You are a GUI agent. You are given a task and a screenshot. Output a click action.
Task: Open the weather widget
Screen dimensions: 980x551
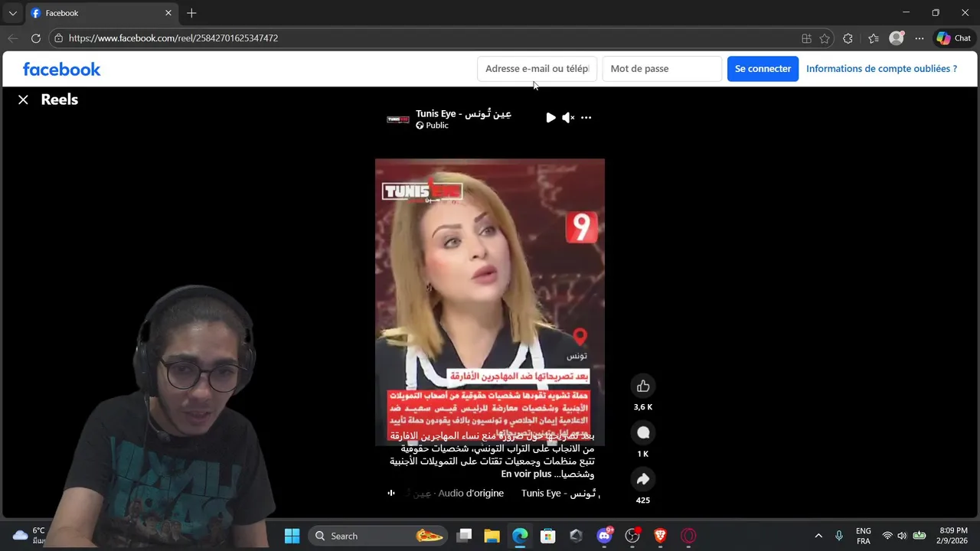pos(31,536)
